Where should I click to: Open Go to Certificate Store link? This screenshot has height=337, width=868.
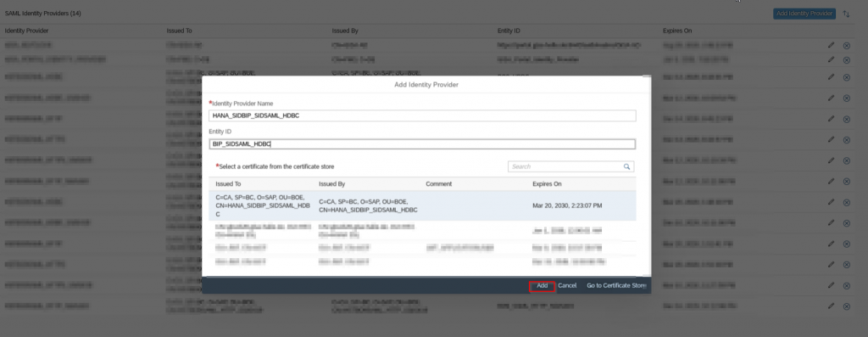[616, 285]
